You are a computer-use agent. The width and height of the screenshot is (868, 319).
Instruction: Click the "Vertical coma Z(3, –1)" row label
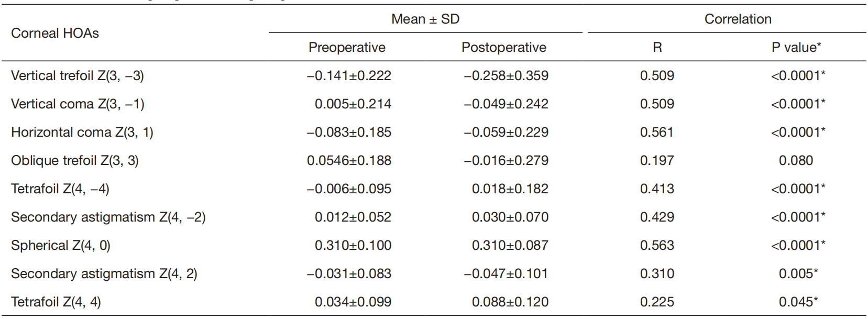coord(78,104)
